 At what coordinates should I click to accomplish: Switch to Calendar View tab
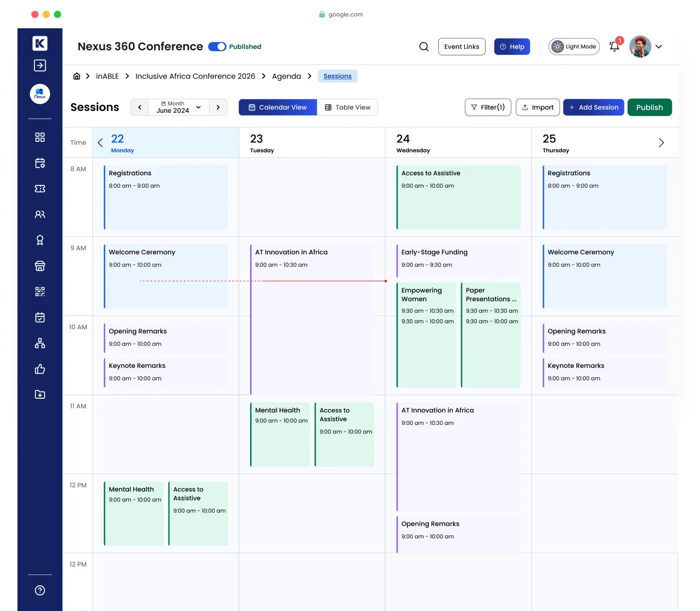(278, 107)
